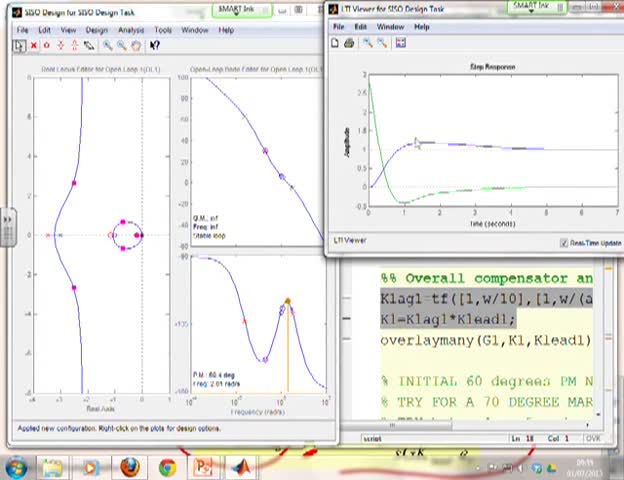Switch to MATLAB from the taskbar
Viewport: 624px width, 480px height.
241,467
